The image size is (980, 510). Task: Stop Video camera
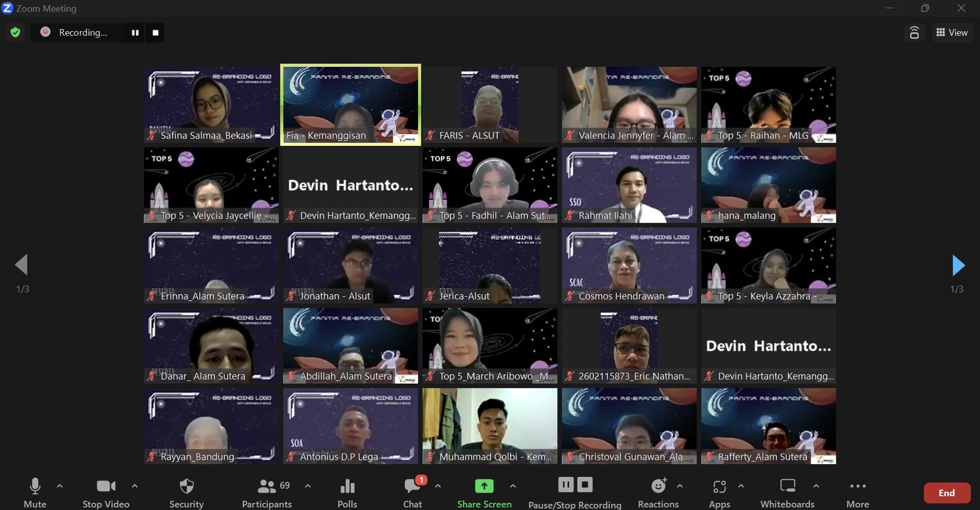(106, 492)
